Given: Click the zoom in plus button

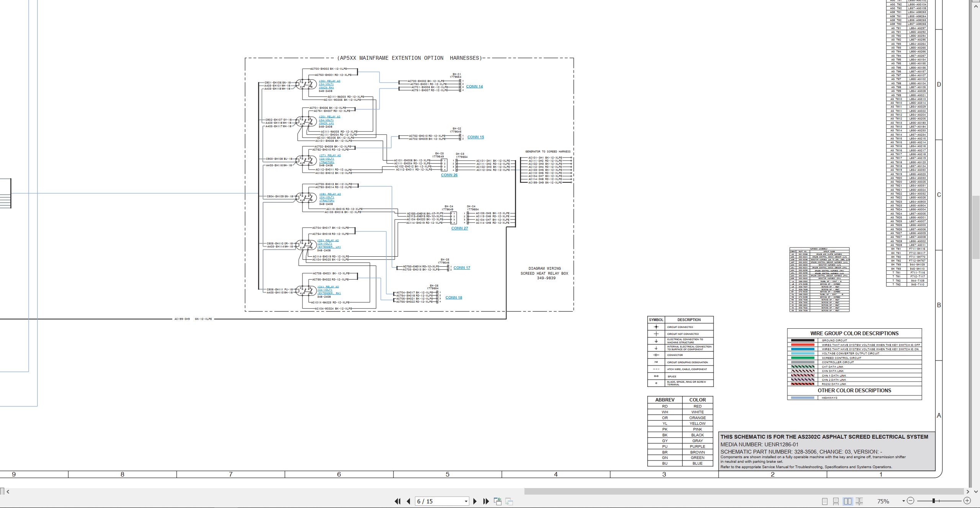Looking at the screenshot, I should [967, 501].
